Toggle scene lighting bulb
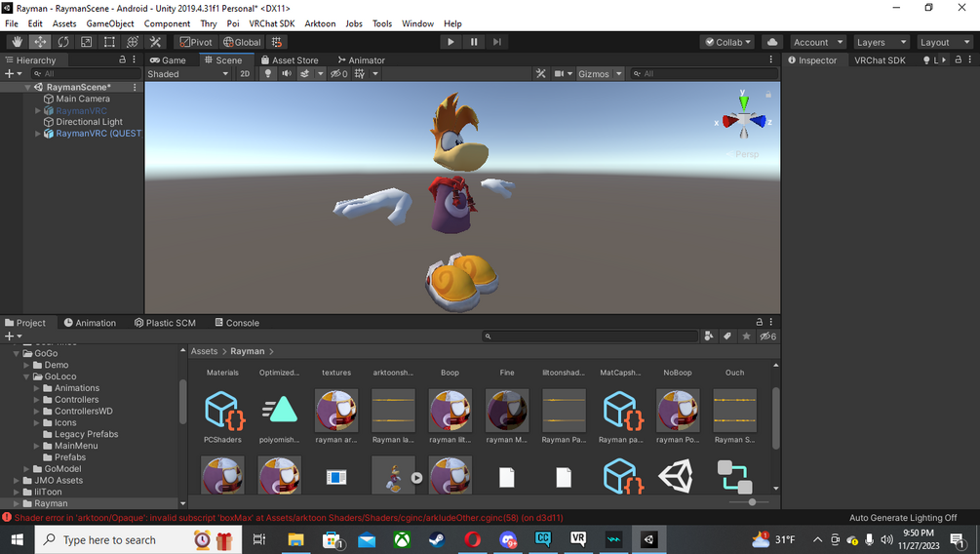 point(267,74)
